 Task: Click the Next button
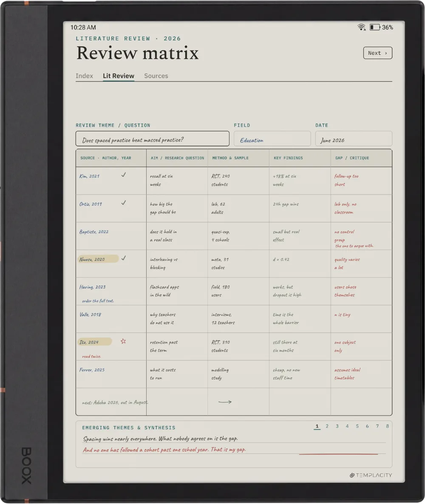point(378,53)
